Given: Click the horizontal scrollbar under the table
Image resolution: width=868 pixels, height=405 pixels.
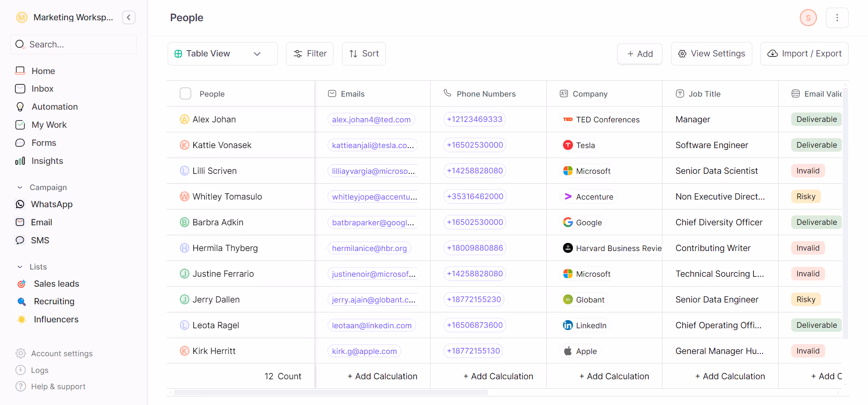Looking at the screenshot, I should click(x=331, y=392).
